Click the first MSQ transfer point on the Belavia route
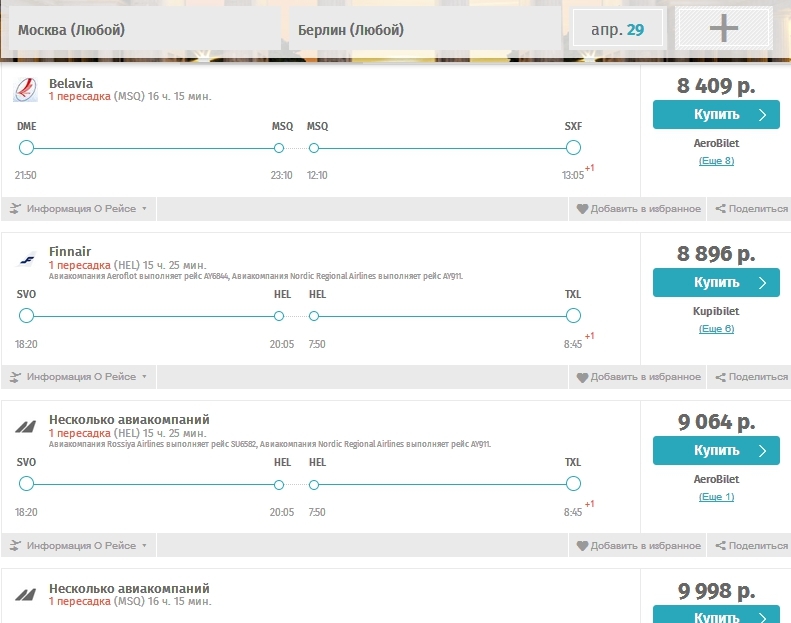The width and height of the screenshot is (791, 623). point(278,148)
